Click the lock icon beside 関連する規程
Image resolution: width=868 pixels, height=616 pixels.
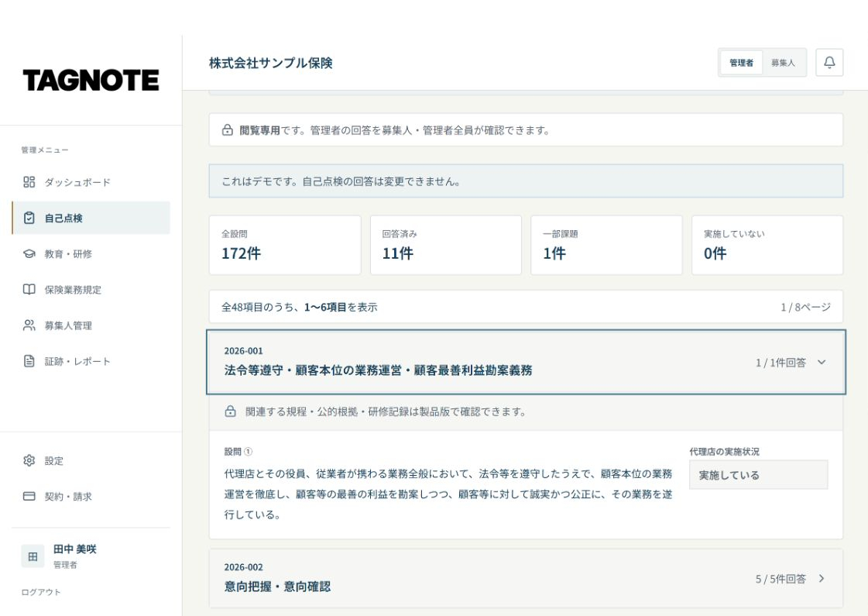(230, 411)
